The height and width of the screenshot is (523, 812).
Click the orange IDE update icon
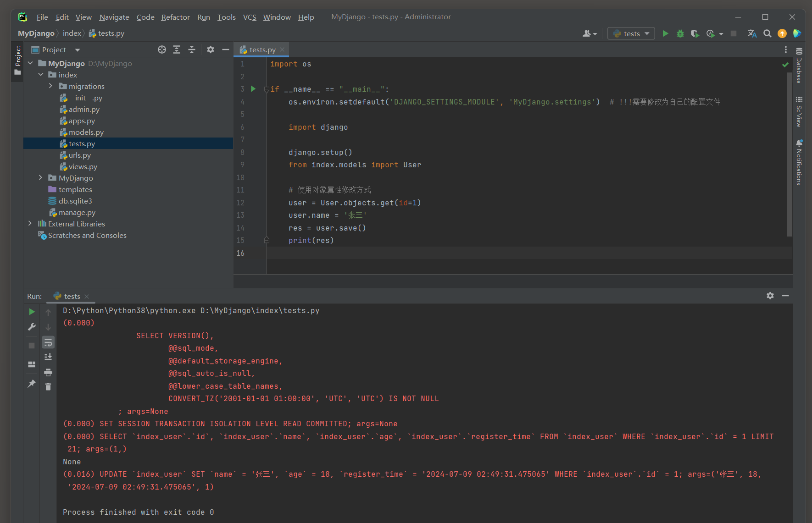[782, 33]
